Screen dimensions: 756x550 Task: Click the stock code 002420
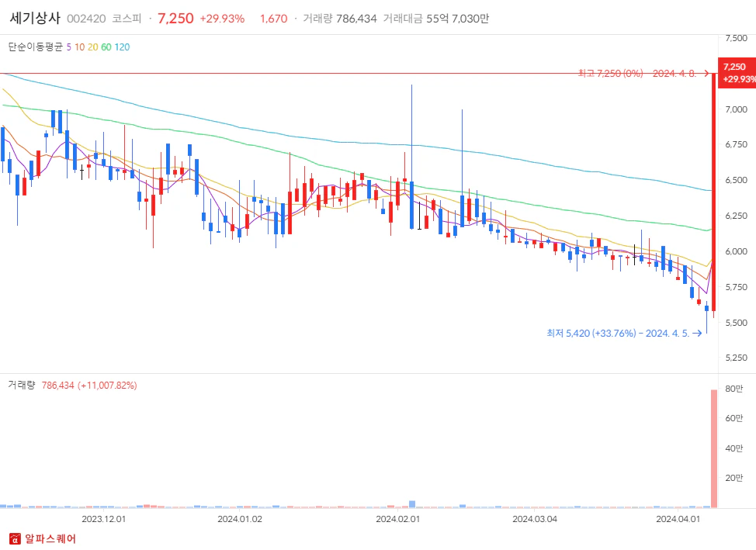(86, 19)
